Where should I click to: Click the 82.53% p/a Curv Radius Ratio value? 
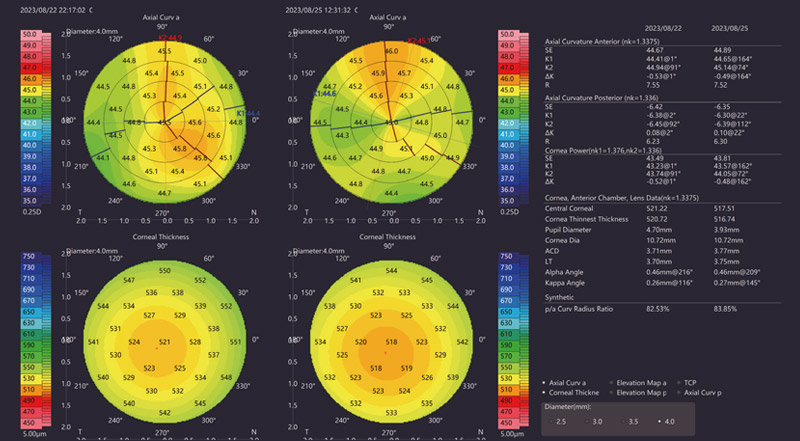[657, 309]
